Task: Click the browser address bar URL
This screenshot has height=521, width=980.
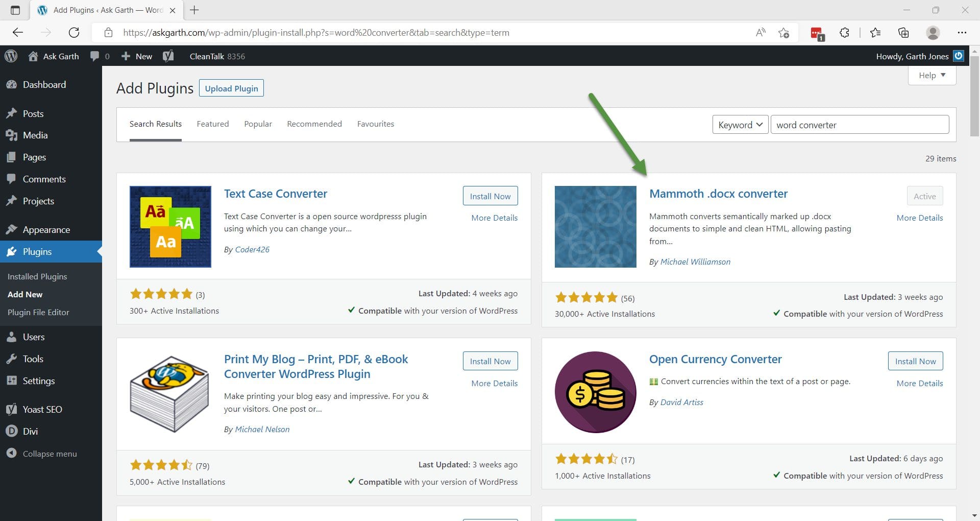Action: pos(316,33)
